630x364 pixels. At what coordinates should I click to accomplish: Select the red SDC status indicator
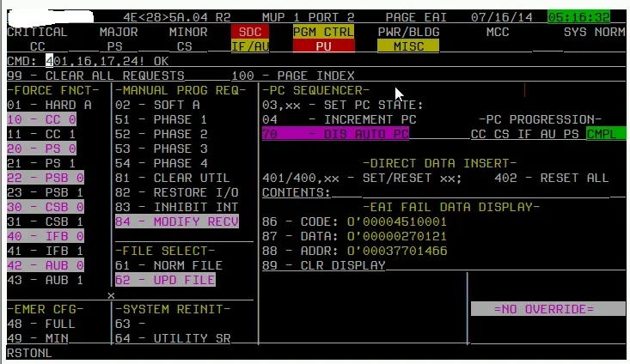point(250,32)
